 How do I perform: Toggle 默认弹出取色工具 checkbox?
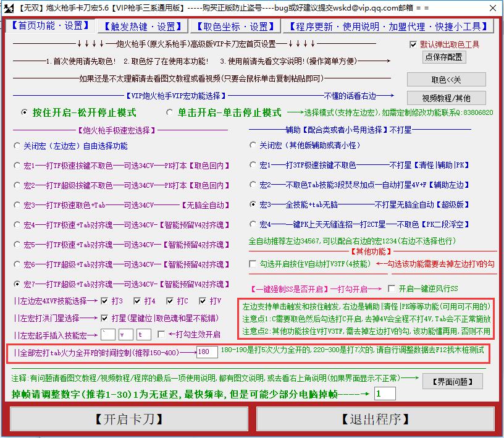click(x=413, y=44)
